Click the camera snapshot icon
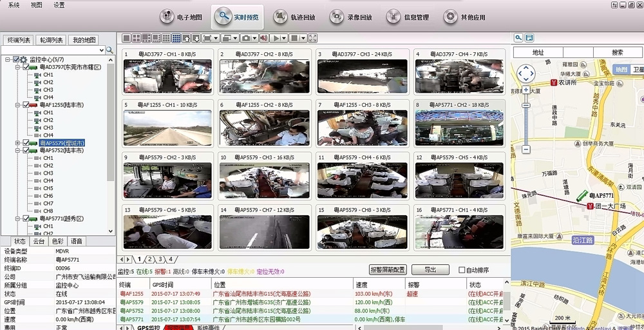This screenshot has width=644, height=330. (246, 39)
